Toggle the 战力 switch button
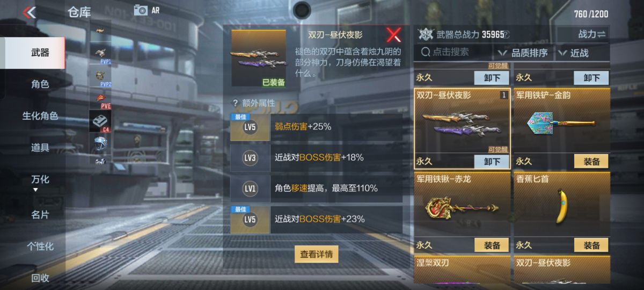Image resolution: width=644 pixels, height=290 pixels. [x=591, y=34]
